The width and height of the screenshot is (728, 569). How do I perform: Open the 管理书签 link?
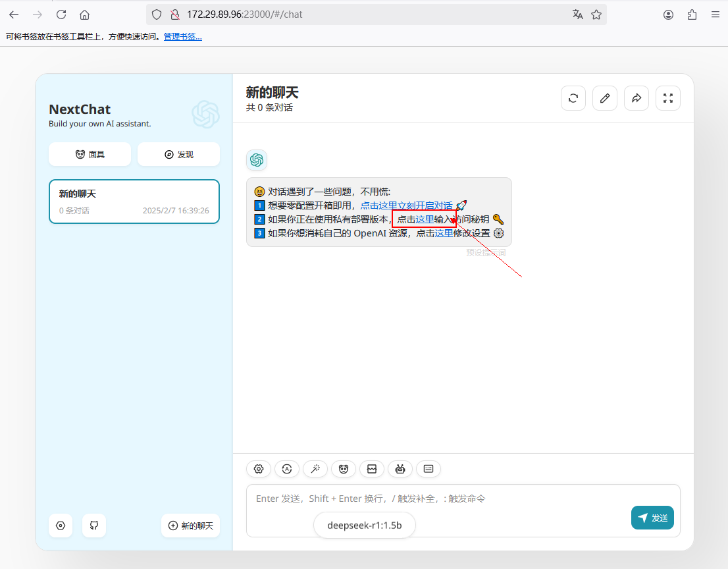click(x=183, y=37)
